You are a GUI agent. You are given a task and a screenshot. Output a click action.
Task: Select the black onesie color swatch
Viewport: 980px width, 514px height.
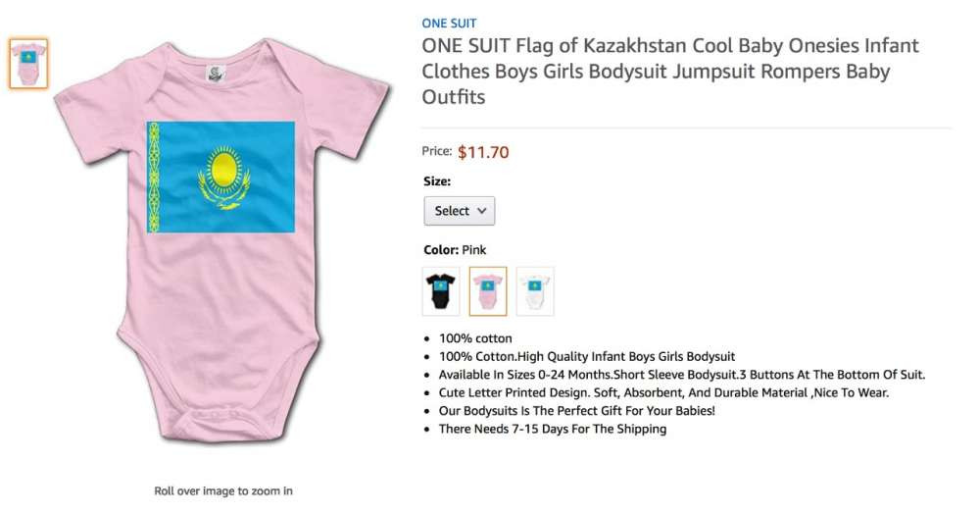tap(441, 291)
